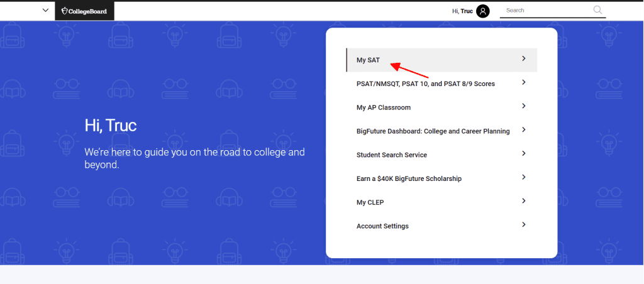Open Account Settings link
This screenshot has height=284, width=644.
(442, 226)
